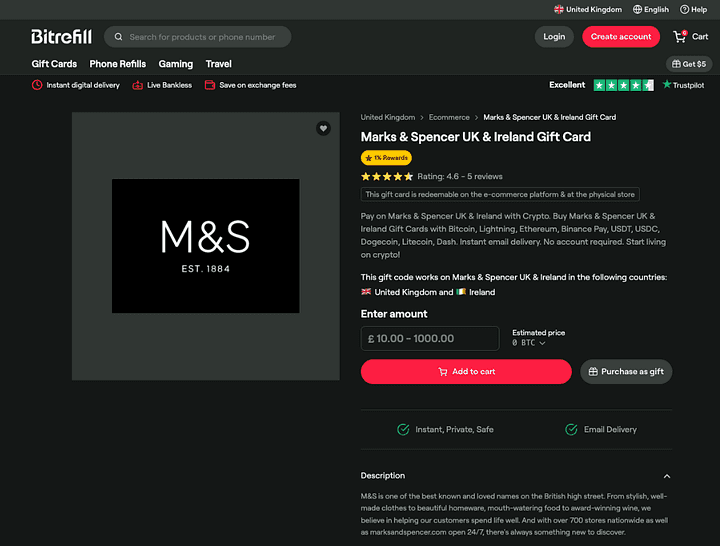Viewport: 720px width, 546px height.
Task: Click the Get $5 referral button
Action: (x=689, y=64)
